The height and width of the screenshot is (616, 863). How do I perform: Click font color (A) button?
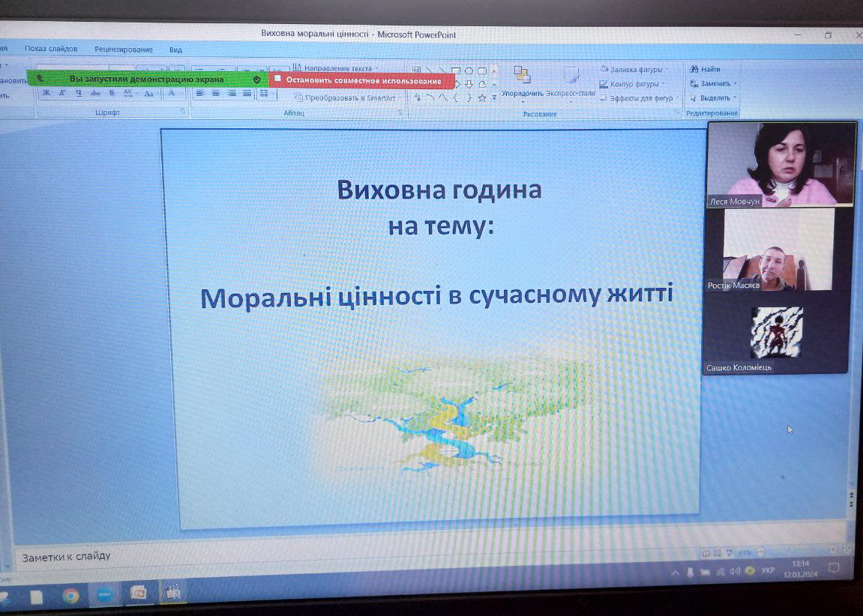[x=171, y=94]
